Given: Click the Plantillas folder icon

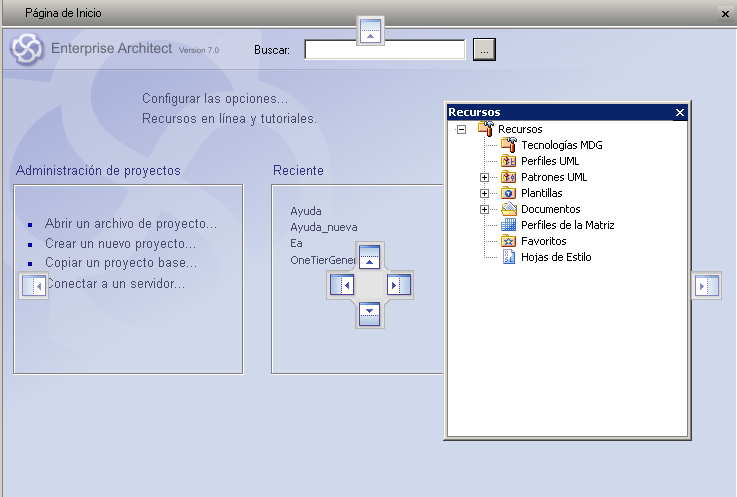Looking at the screenshot, I should coord(509,193).
